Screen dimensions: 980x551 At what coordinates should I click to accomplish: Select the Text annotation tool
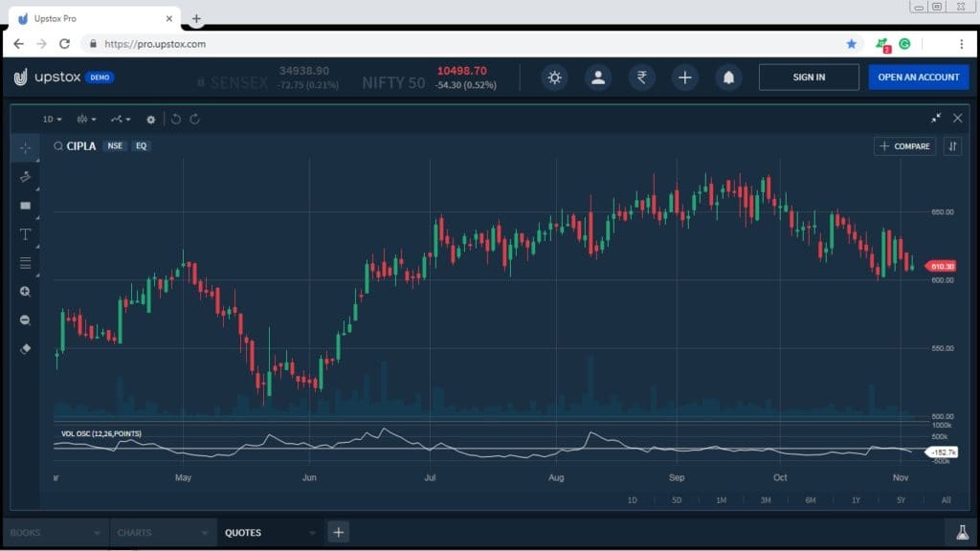(x=25, y=233)
